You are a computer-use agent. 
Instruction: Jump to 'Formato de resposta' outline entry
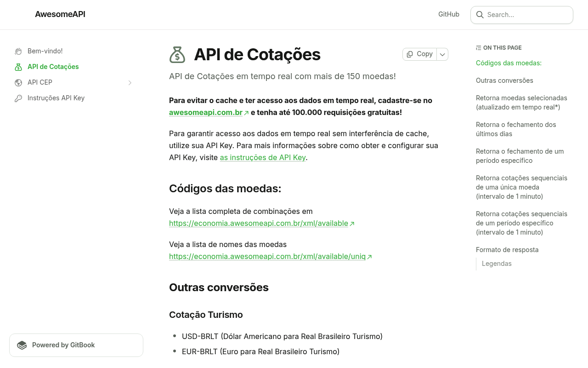click(x=507, y=250)
